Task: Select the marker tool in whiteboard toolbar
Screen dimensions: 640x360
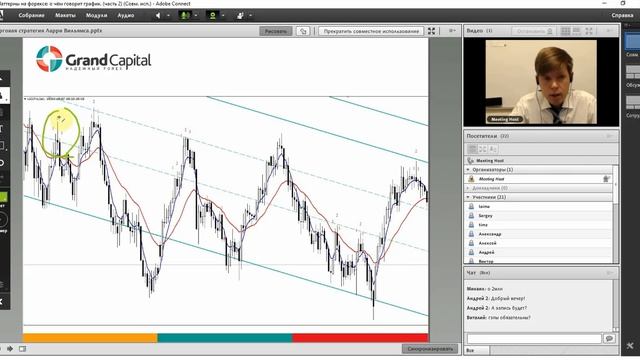Action: click(x=3, y=96)
